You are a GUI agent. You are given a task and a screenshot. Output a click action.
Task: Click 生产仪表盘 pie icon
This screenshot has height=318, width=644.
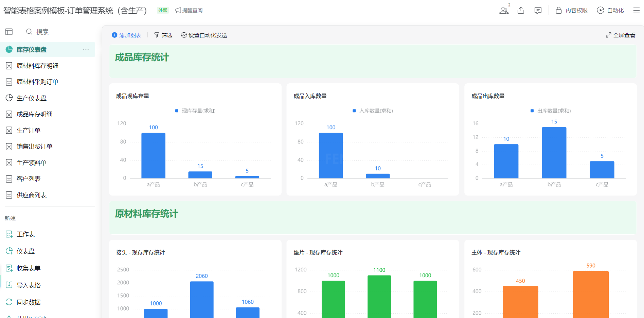tap(9, 98)
